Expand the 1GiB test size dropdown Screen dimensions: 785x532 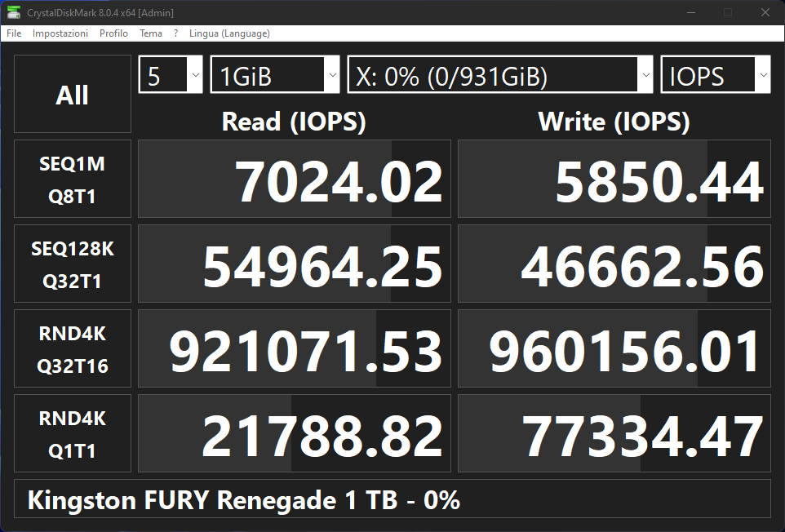[x=275, y=74]
